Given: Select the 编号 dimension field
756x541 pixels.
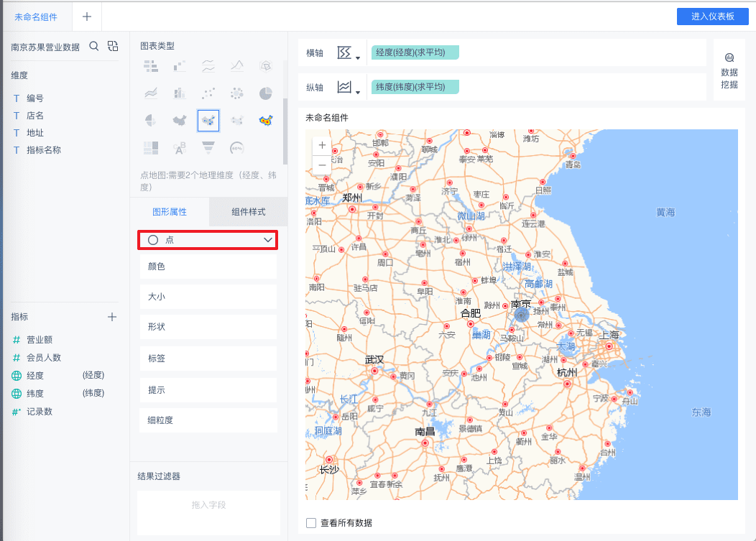Looking at the screenshot, I should (x=34, y=98).
